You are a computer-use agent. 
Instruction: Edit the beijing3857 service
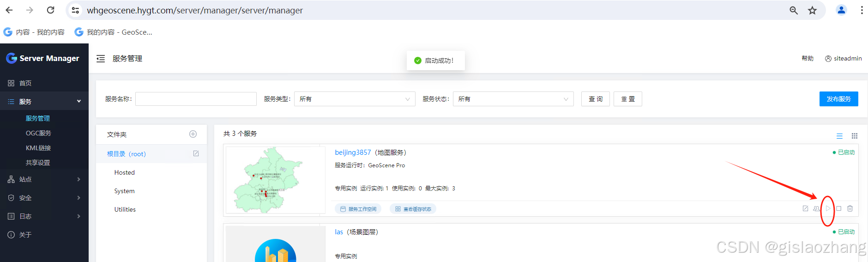(x=805, y=208)
